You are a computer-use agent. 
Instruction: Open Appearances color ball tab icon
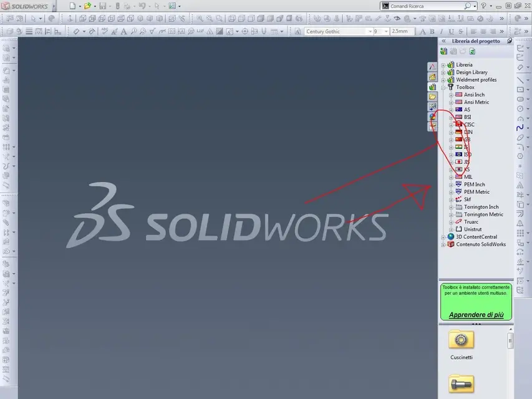click(432, 117)
